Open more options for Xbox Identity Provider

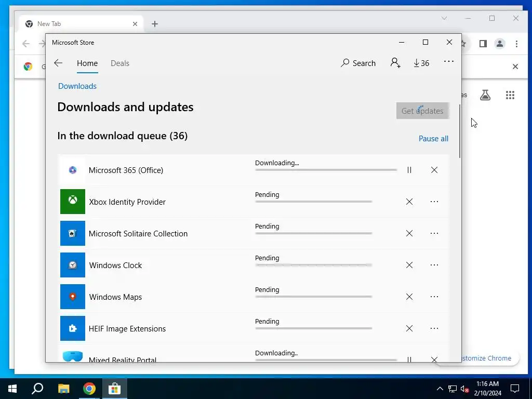(434, 202)
